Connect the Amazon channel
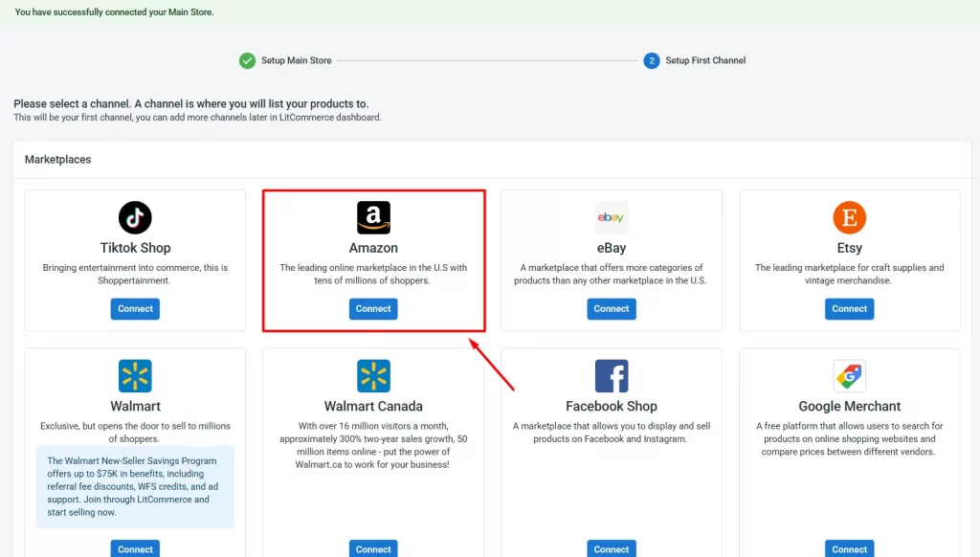980x557 pixels. (x=372, y=308)
